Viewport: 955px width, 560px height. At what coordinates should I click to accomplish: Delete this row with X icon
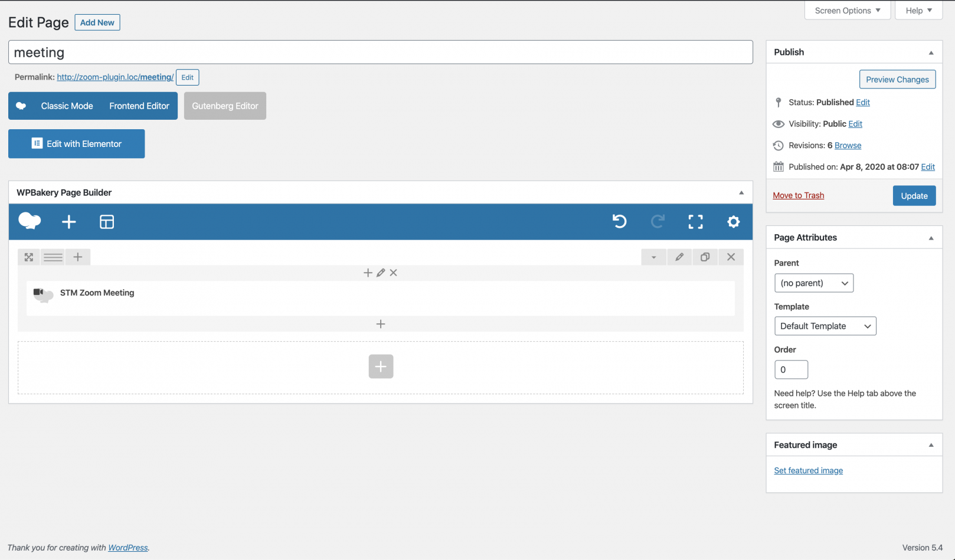(731, 257)
